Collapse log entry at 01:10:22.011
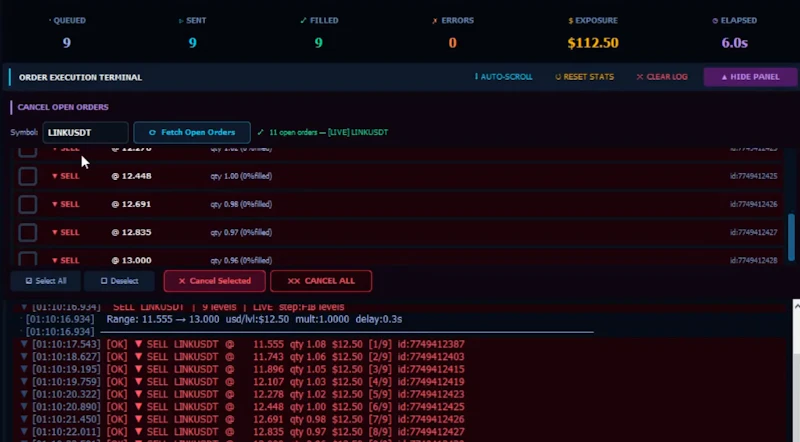 [23, 432]
